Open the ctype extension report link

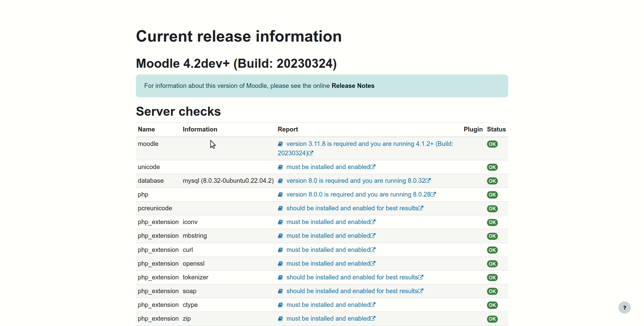pos(331,305)
